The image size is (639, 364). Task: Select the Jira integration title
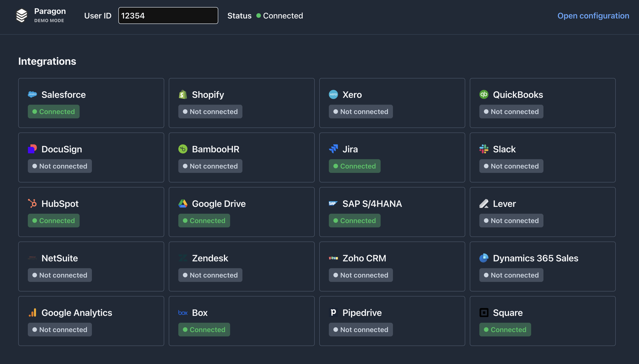[x=350, y=149]
